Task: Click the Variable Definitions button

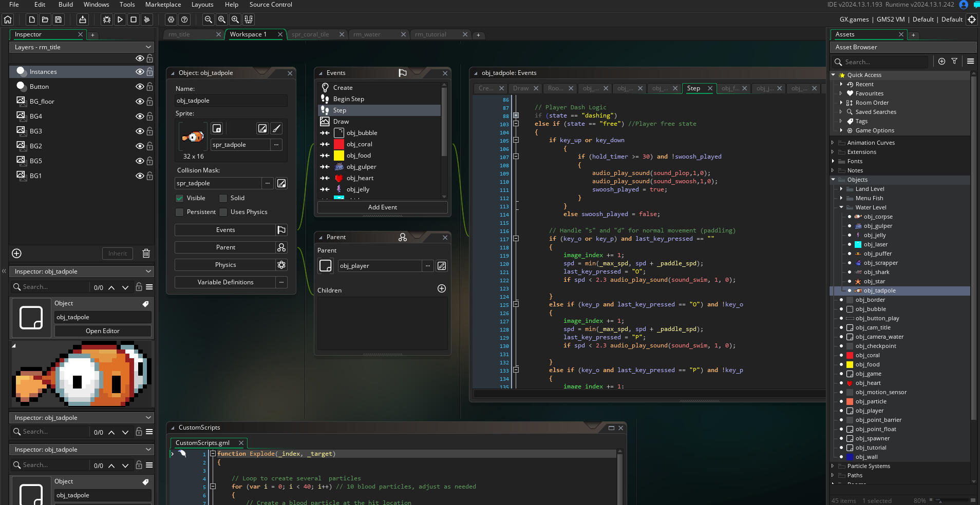Action: [x=225, y=282]
